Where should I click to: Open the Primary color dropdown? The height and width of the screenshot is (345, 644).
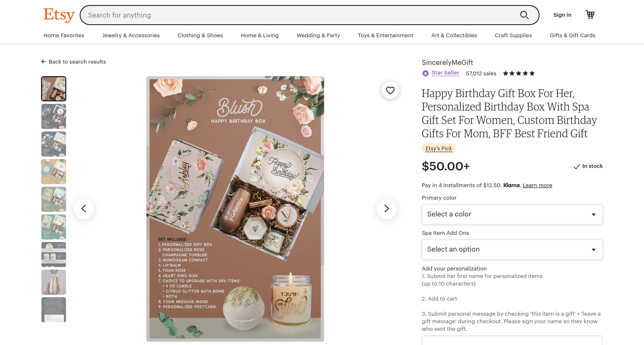[512, 214]
